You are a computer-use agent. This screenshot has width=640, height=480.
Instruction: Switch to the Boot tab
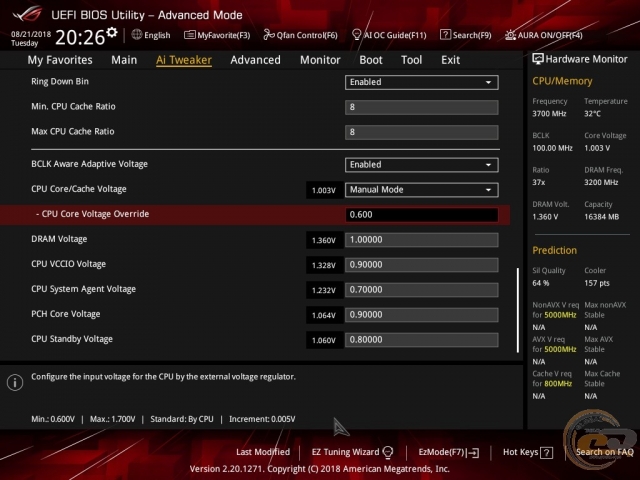371,60
